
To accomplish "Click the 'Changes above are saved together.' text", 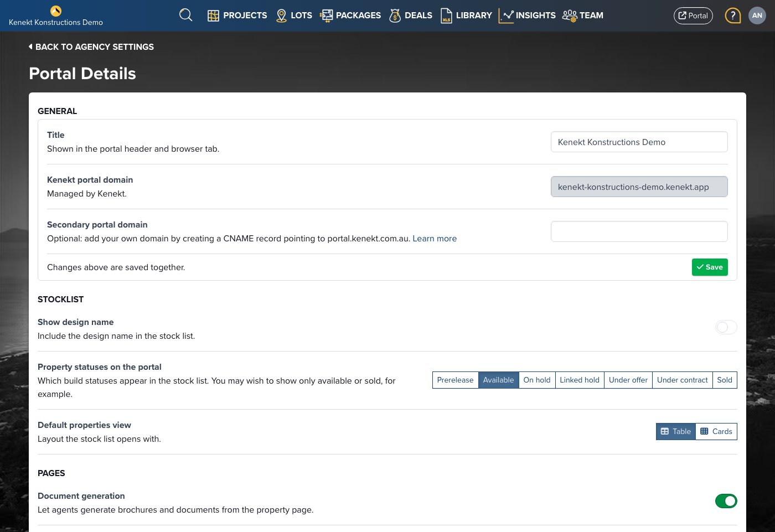I will click(x=116, y=267).
